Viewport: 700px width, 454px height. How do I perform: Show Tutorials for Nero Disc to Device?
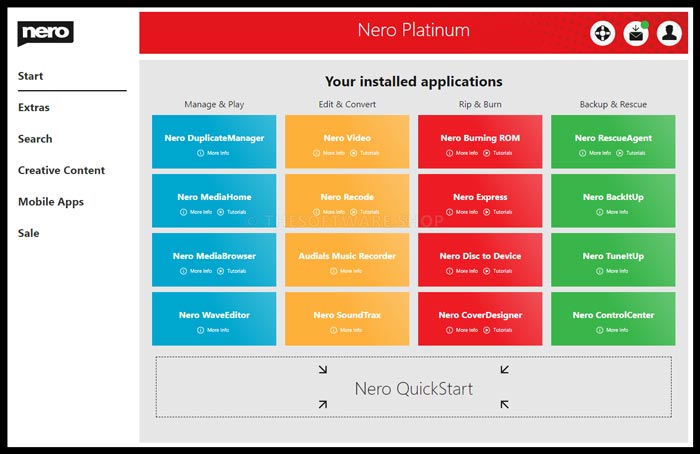pos(498,271)
